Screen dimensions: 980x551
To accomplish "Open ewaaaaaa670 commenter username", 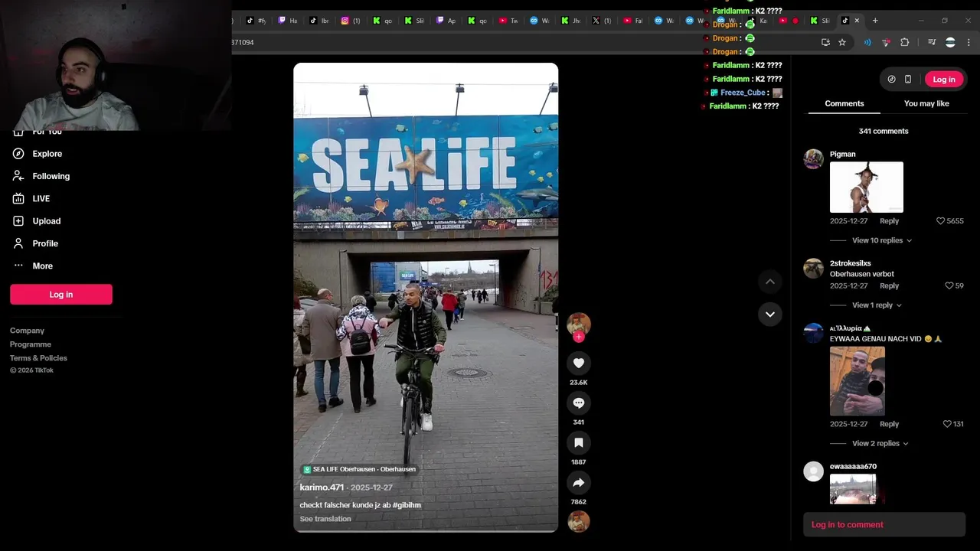I will [853, 466].
